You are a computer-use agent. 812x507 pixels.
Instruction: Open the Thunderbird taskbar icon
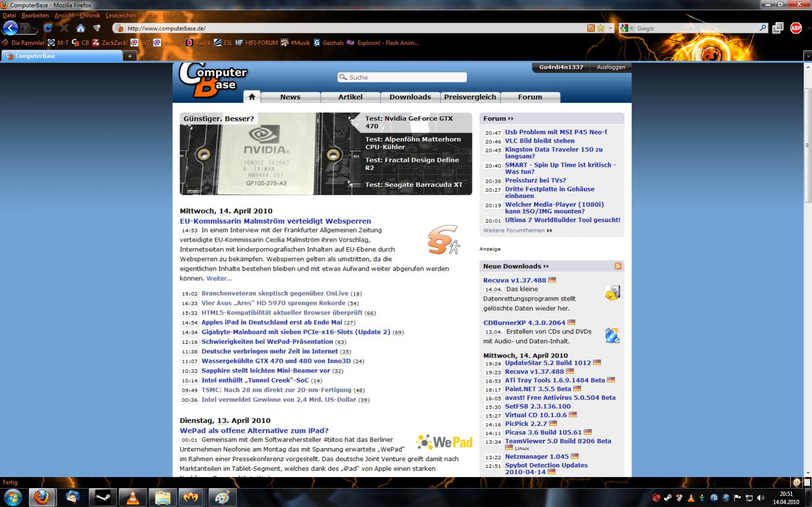tap(73, 497)
